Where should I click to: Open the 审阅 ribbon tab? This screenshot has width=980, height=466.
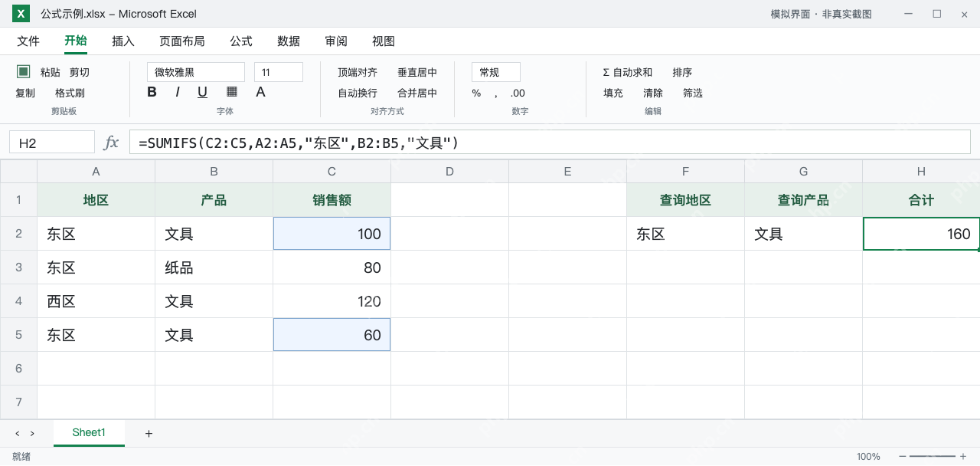click(336, 41)
